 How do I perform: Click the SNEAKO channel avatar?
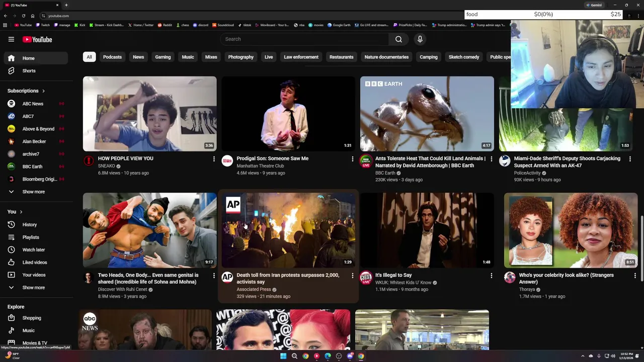[x=89, y=160]
